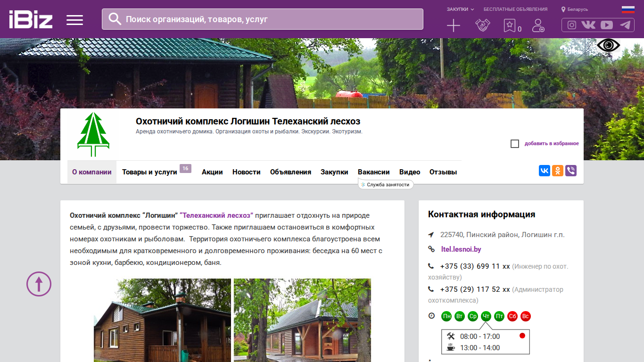644x362 pixels.
Task: Click phone icon beside +375 (29) number
Action: pyautogui.click(x=431, y=289)
